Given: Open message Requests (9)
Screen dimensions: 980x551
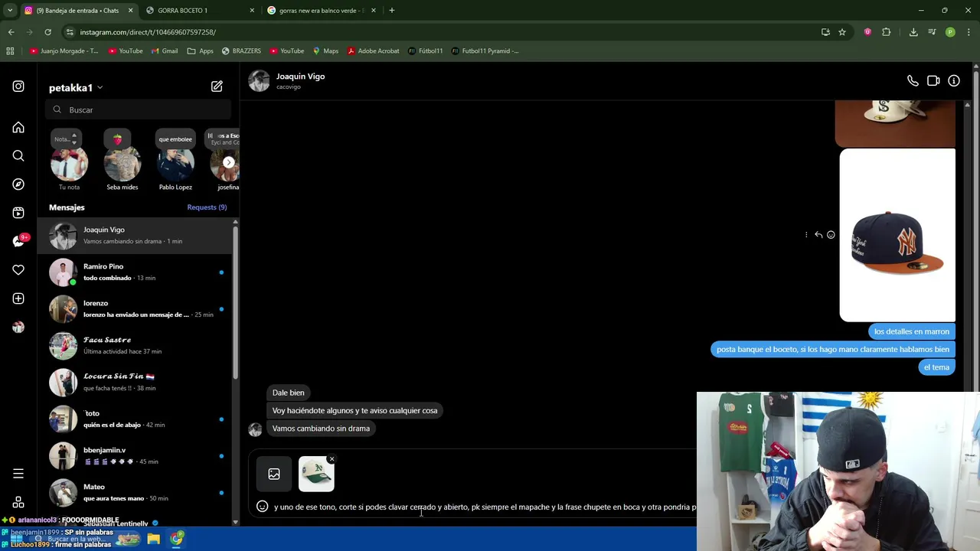Looking at the screenshot, I should 207,207.
